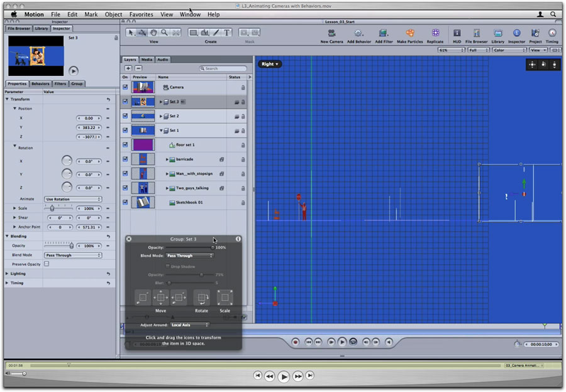Close the Group: Set 3 HUD
Screen dimensions: 566x392
tap(129, 239)
